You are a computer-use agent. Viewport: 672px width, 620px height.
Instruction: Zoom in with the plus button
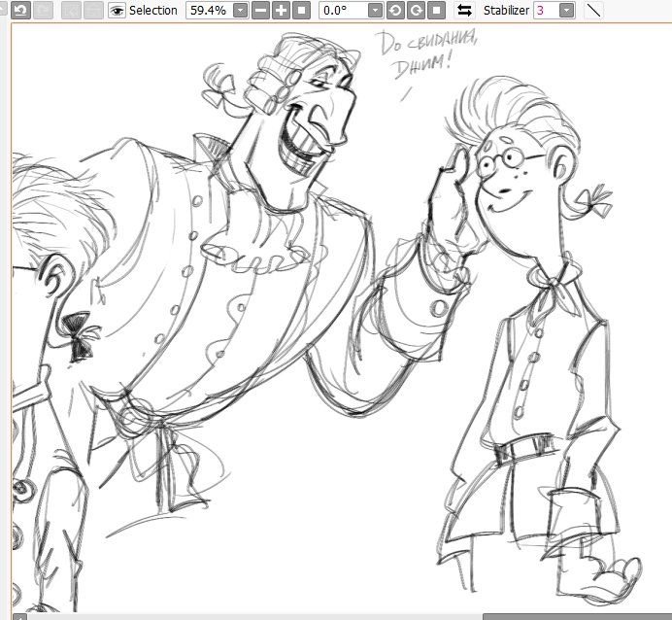[x=281, y=10]
